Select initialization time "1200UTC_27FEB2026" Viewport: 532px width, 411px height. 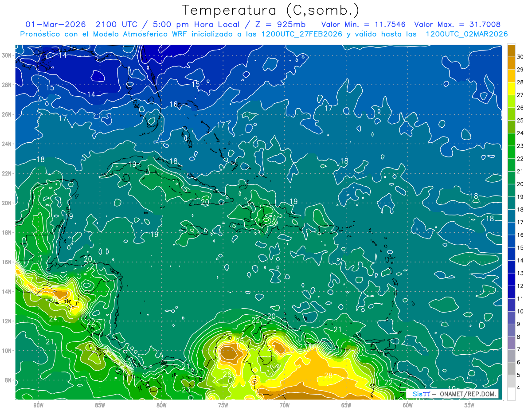301,34
